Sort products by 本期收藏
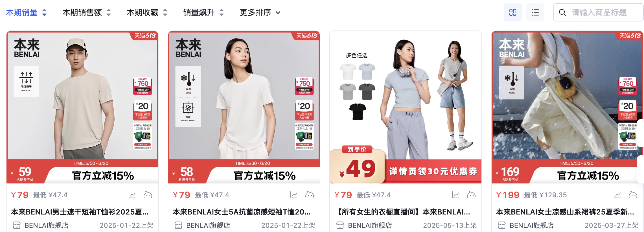 pyautogui.click(x=147, y=12)
